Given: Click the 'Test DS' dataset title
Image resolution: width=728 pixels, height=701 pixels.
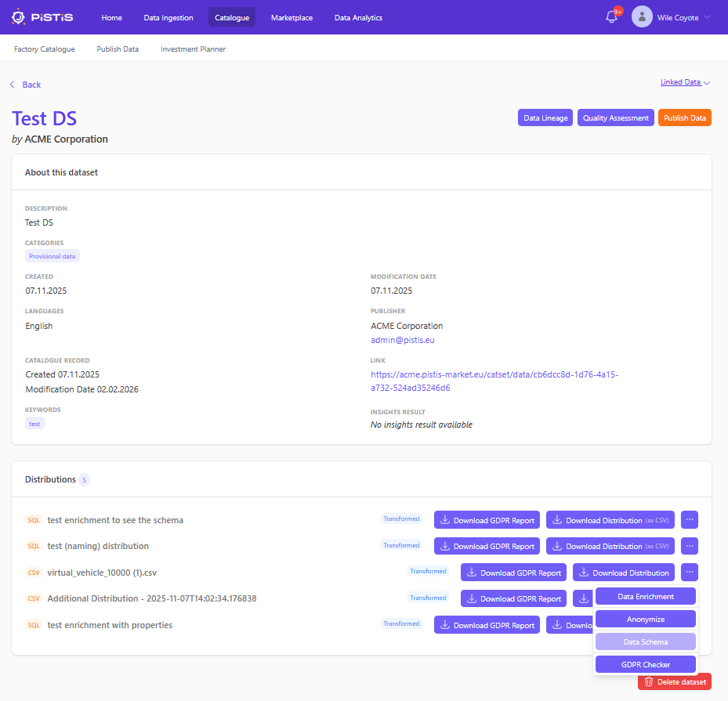Looking at the screenshot, I should pos(44,119).
